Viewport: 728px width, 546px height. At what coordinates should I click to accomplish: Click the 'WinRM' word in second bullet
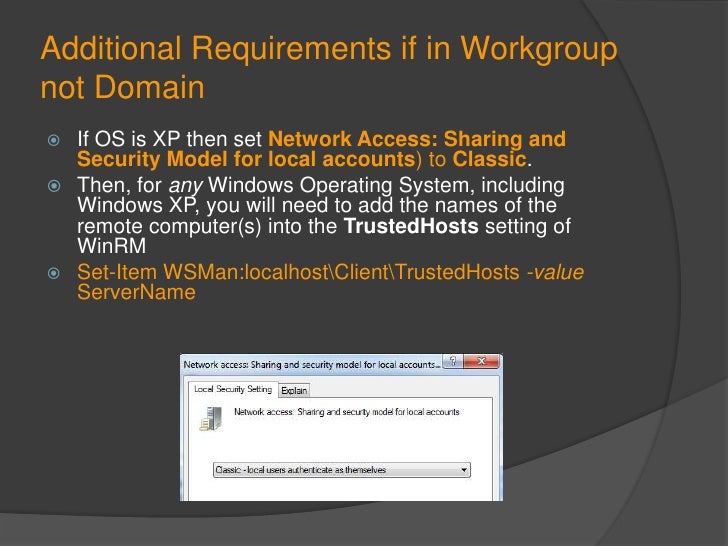coord(112,246)
